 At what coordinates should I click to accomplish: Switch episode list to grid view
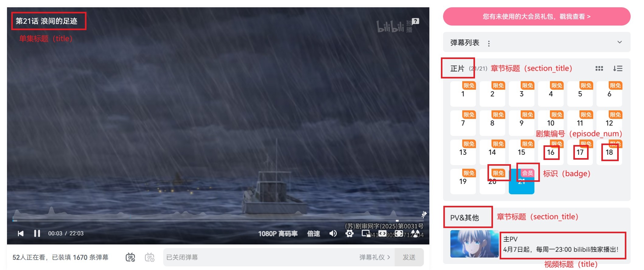[599, 68]
